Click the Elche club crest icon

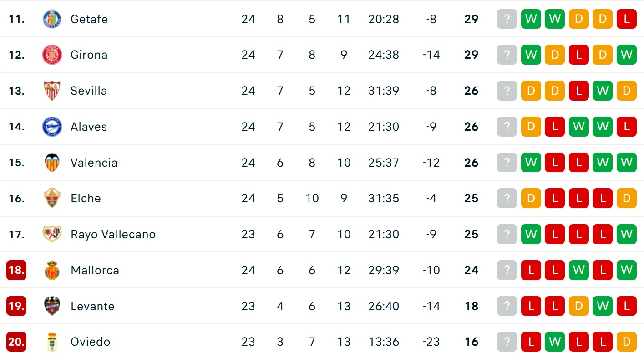point(52,198)
